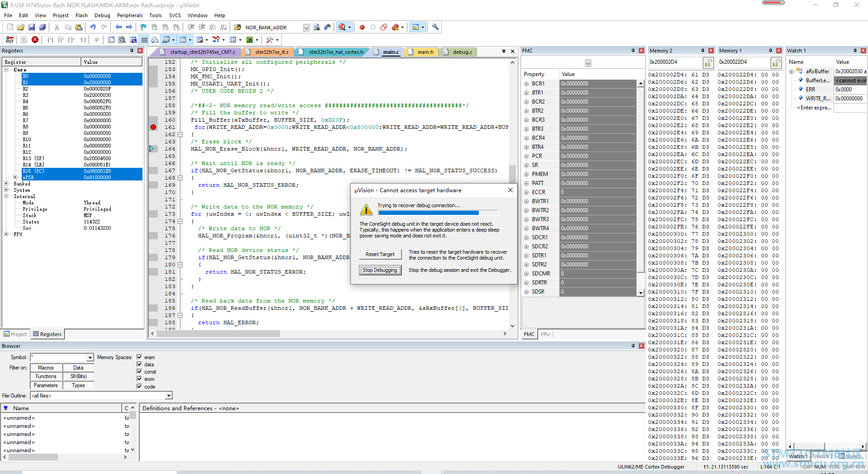Open the Call Stack Window icon
Screen dimensions: 868x474
pyautogui.click(x=155, y=40)
